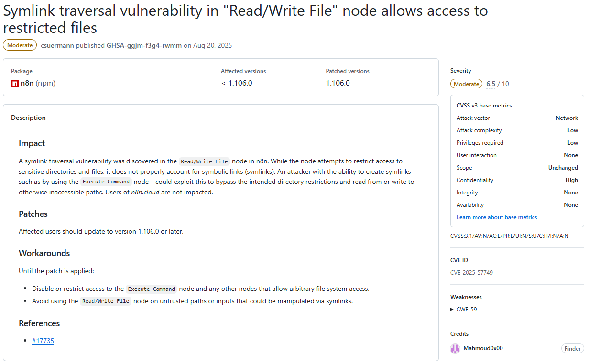Click the CVE-2025-57749 identifier
589x364 pixels.
pyautogui.click(x=471, y=273)
